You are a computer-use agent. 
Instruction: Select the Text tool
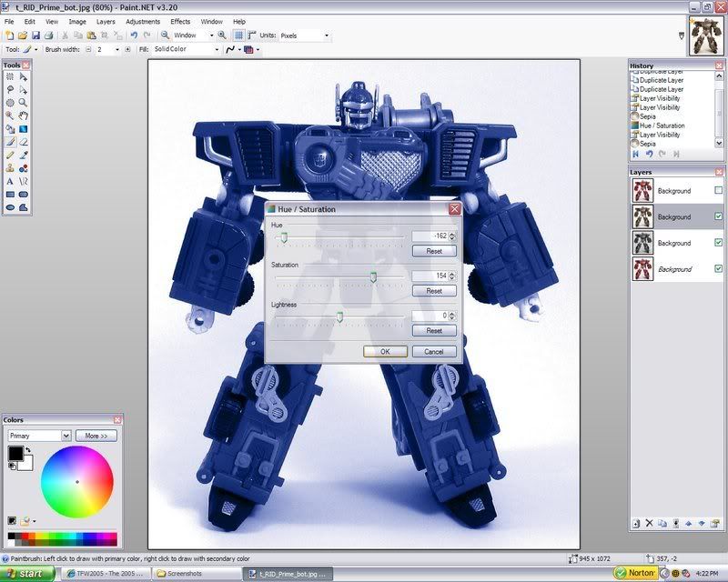pyautogui.click(x=10, y=182)
